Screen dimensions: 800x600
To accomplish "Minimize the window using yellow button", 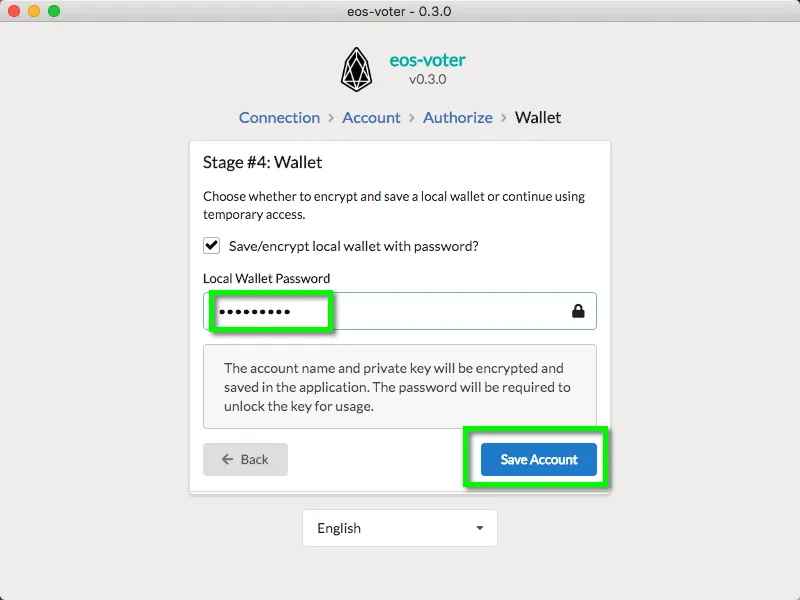I will tap(34, 11).
